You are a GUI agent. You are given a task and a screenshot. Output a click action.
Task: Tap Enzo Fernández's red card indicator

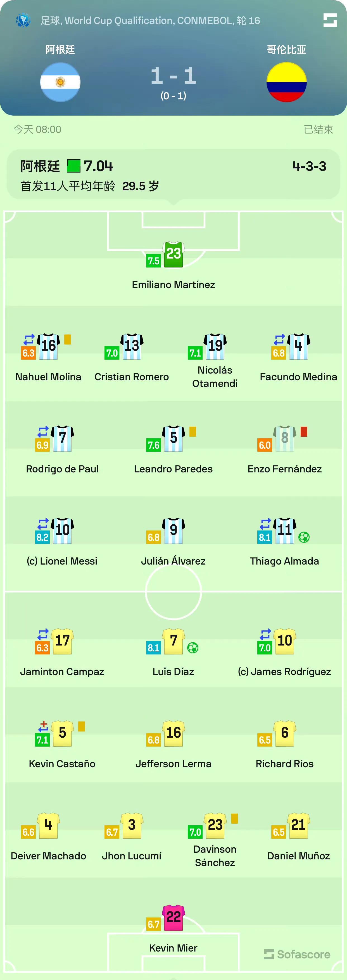(x=304, y=431)
